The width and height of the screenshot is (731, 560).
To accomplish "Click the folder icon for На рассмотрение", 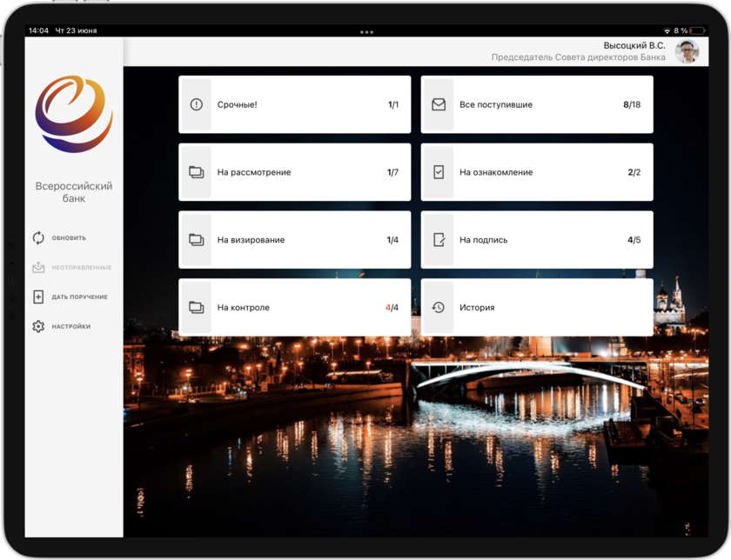I will [x=196, y=172].
